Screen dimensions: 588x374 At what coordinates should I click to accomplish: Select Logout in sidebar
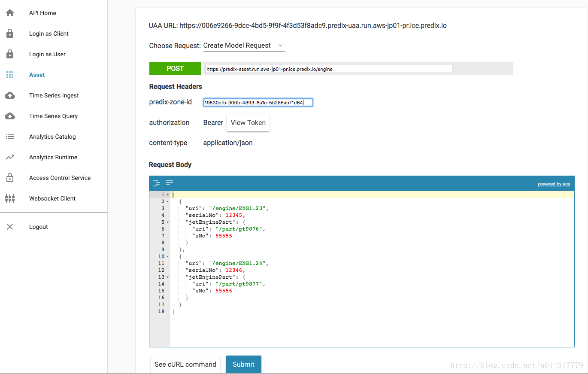click(39, 227)
